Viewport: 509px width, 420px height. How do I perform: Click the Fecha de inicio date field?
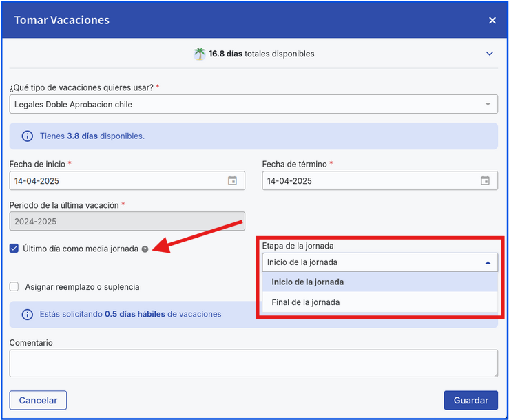pyautogui.click(x=117, y=181)
